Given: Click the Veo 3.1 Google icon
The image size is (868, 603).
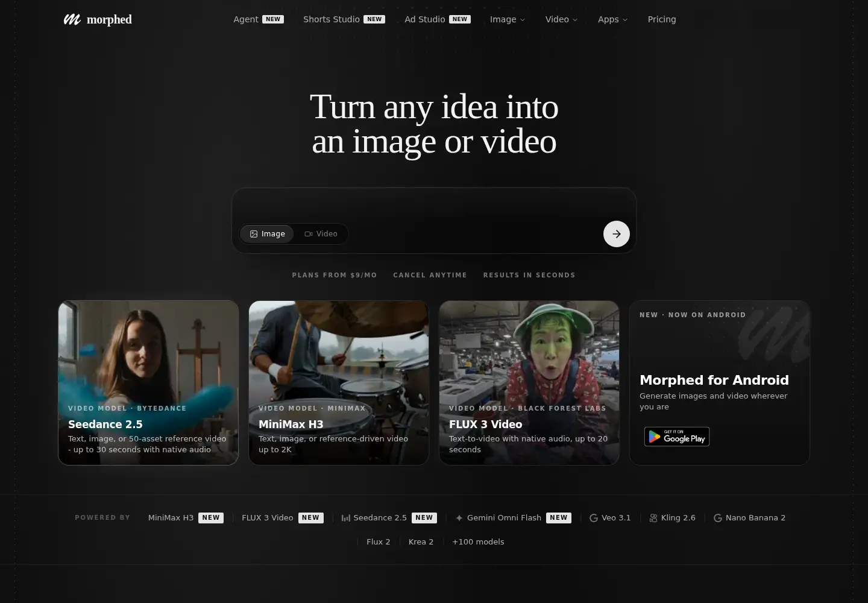Looking at the screenshot, I should tap(594, 518).
